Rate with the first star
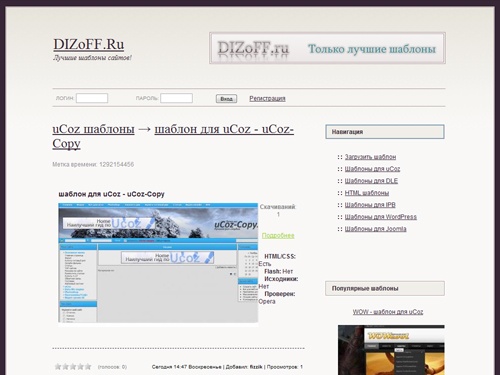Viewport: 500px width, 375px height. (58, 367)
